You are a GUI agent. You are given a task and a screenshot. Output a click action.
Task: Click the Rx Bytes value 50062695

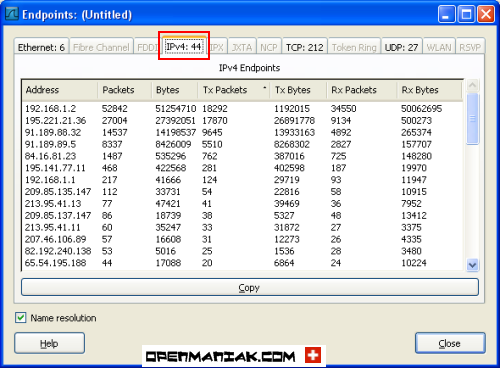click(x=421, y=109)
